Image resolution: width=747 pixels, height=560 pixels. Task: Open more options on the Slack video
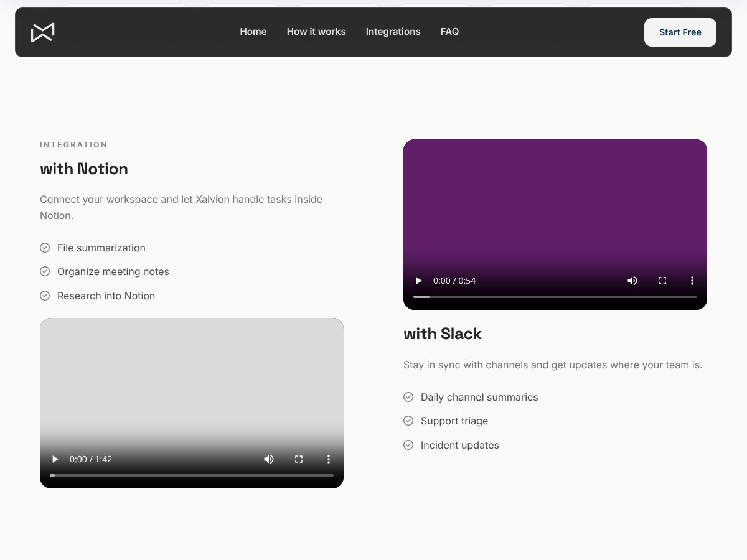click(692, 281)
